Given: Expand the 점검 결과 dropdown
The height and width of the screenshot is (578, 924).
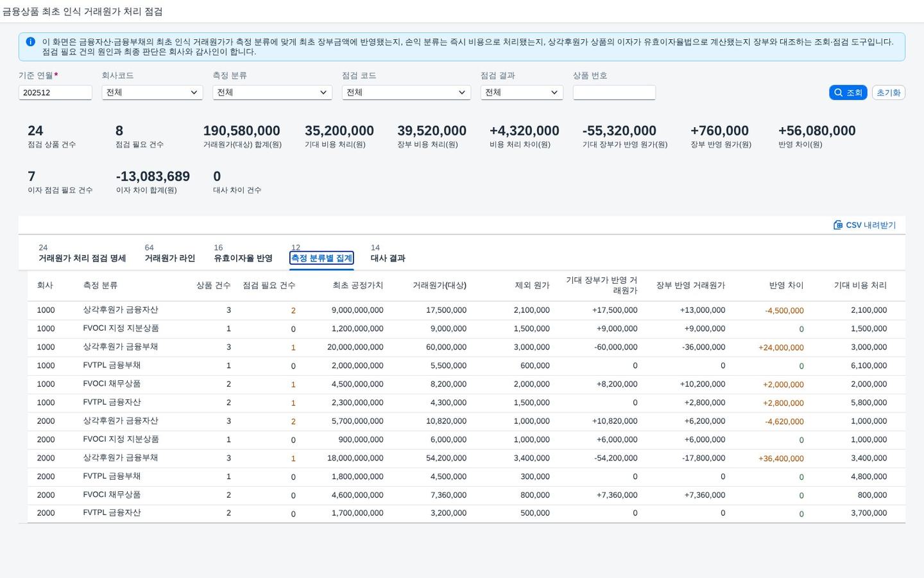Looking at the screenshot, I should pos(522,92).
